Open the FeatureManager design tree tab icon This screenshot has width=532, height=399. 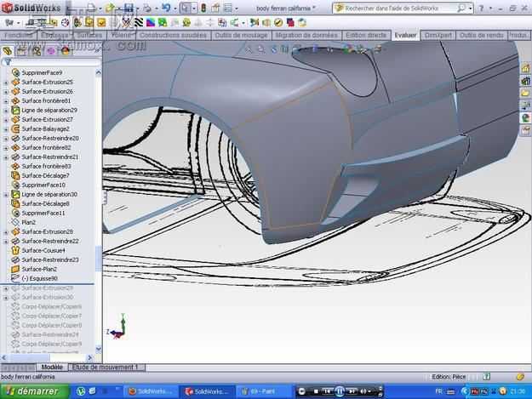coord(8,51)
